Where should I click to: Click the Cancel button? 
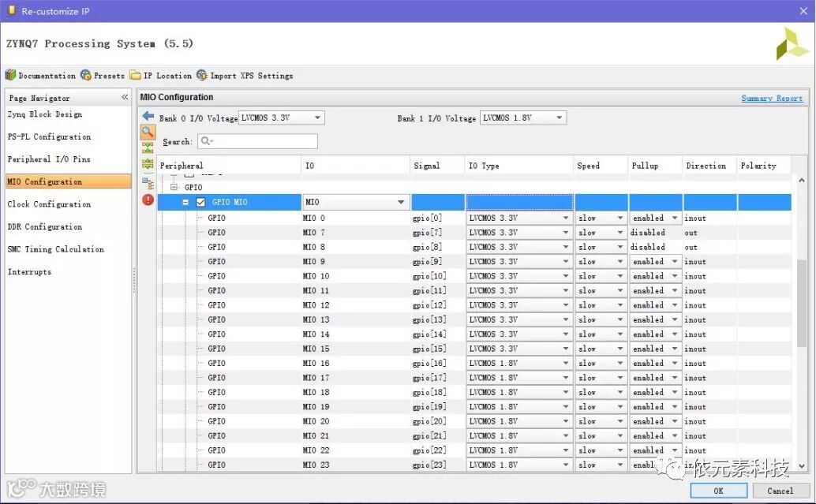(780, 491)
